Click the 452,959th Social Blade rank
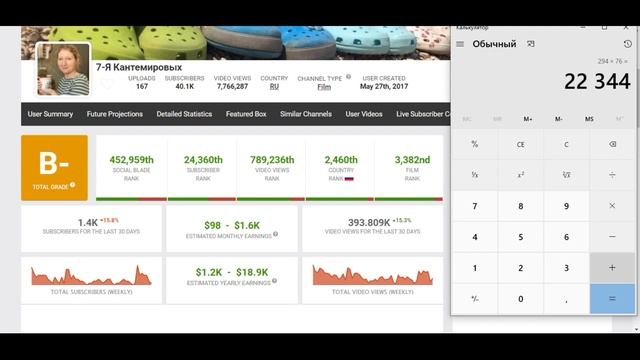The height and width of the screenshot is (360, 640). click(x=131, y=160)
